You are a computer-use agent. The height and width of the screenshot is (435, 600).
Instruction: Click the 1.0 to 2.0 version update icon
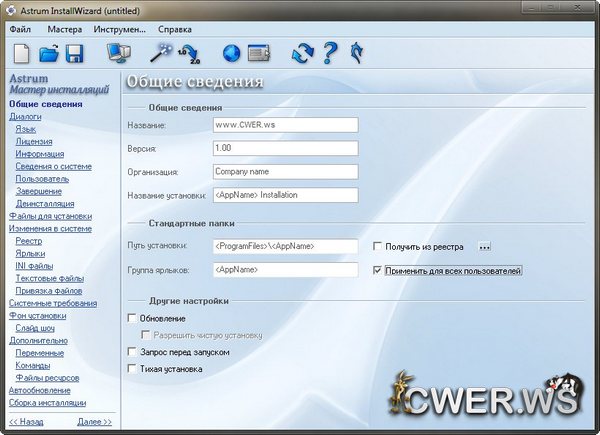point(187,53)
